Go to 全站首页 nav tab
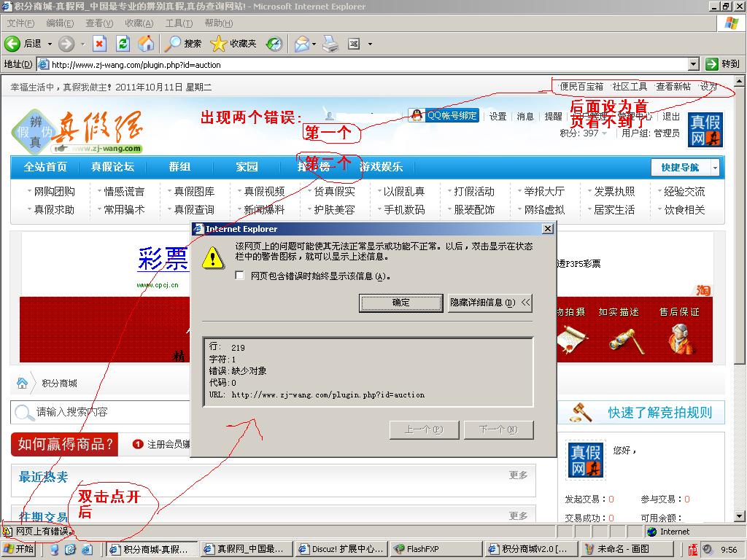Image resolution: width=747 pixels, height=560 pixels. click(x=45, y=167)
